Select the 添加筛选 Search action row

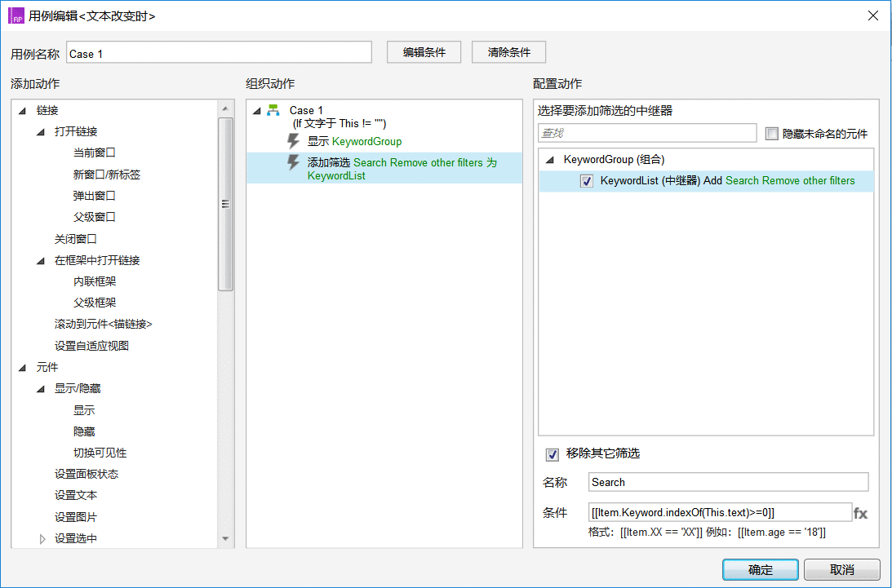click(384, 168)
